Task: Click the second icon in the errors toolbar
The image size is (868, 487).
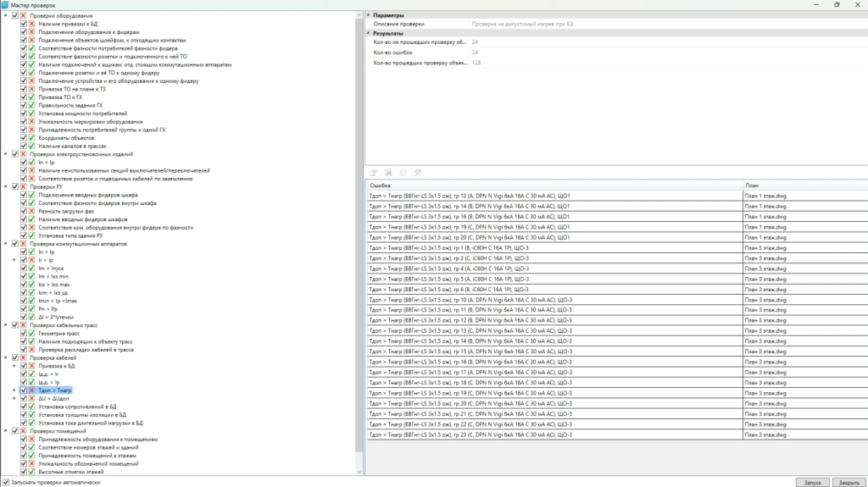Action: (388, 172)
